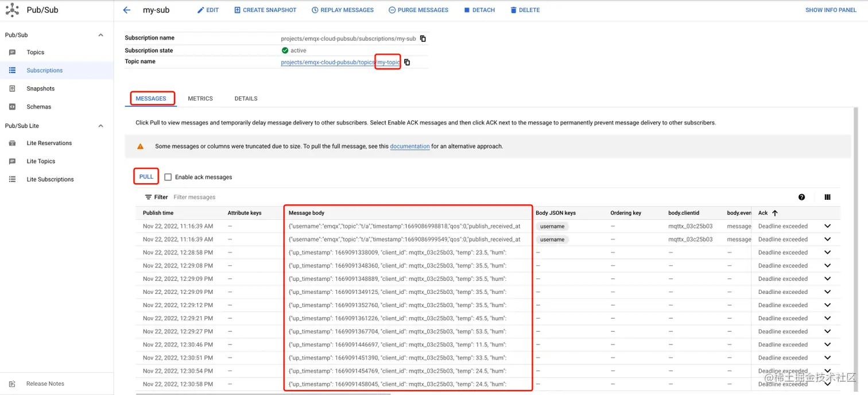Click the Message body column header
This screenshot has height=395, width=868.
click(x=307, y=213)
